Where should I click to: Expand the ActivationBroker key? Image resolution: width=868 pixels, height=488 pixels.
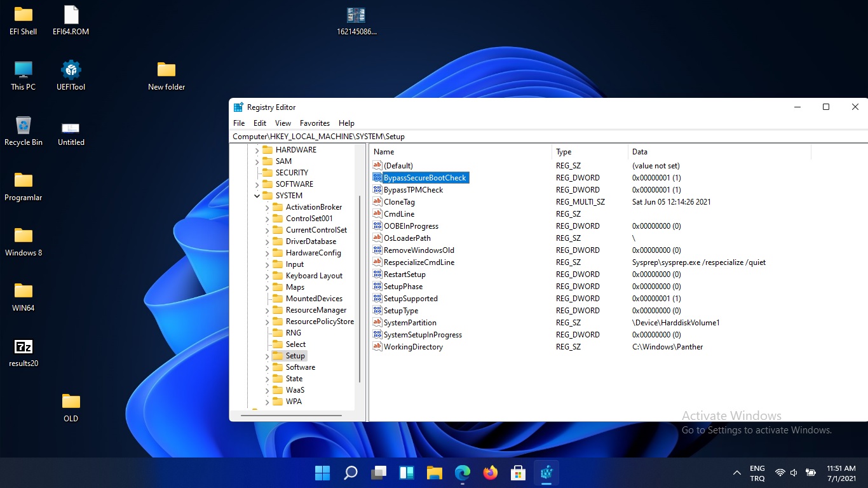(268, 207)
